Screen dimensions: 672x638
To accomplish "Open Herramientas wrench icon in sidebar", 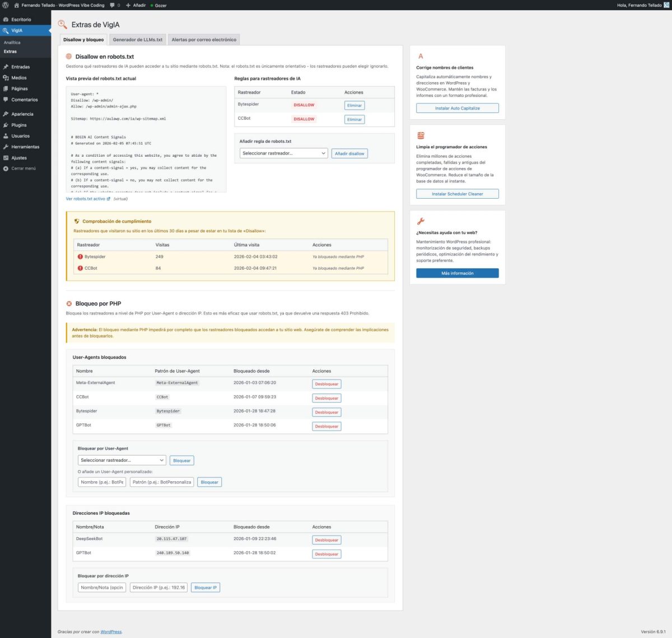I will (6, 147).
